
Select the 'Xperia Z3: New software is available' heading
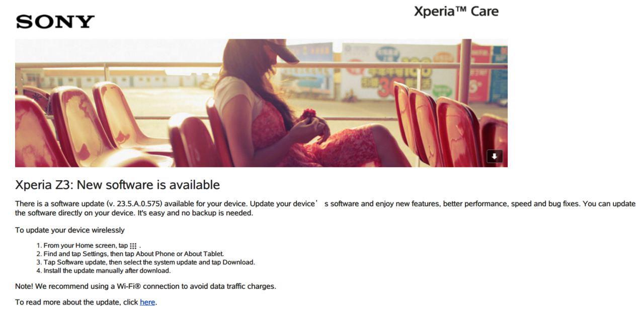[117, 185]
